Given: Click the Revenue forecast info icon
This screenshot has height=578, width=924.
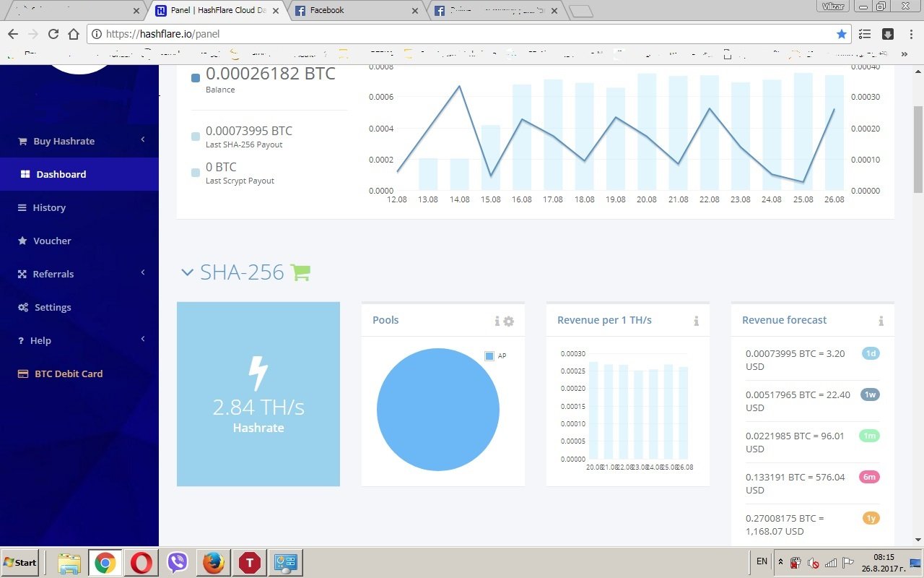Looking at the screenshot, I should (x=881, y=321).
